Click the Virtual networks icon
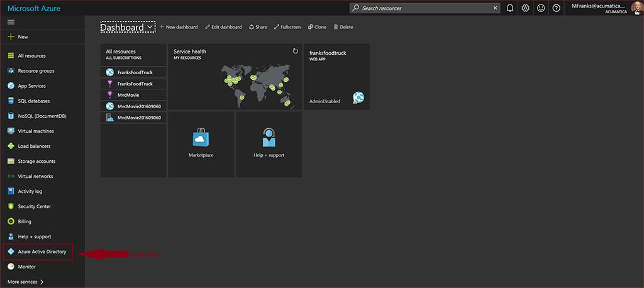The height and width of the screenshot is (288, 644). point(11,176)
